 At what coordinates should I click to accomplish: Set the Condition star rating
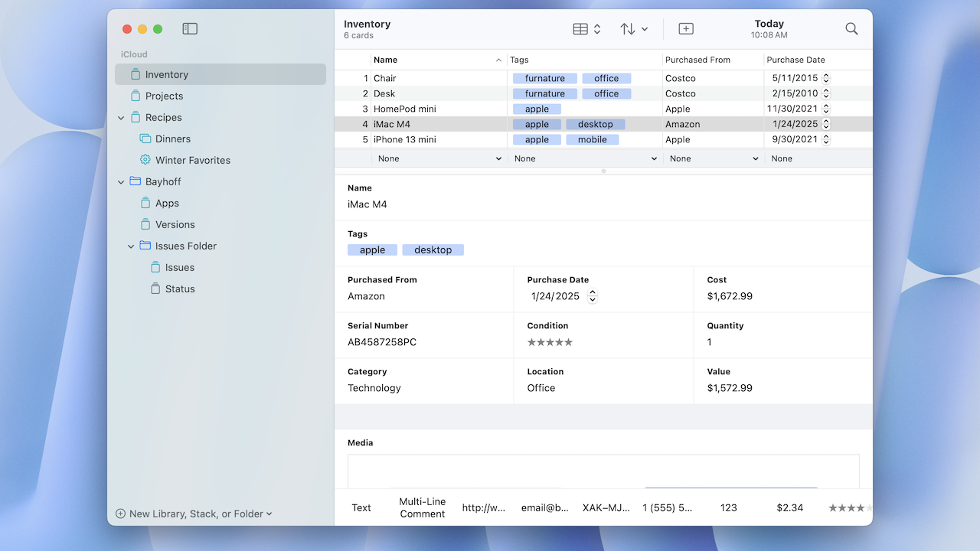550,342
